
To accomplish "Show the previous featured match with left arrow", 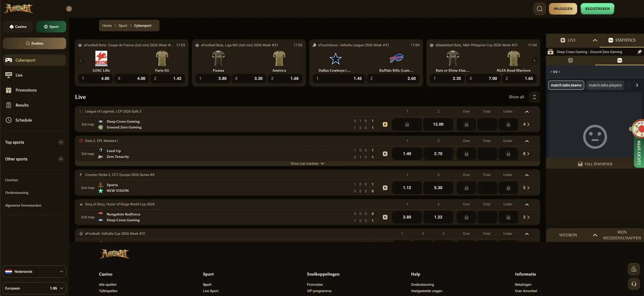I will click(80, 61).
